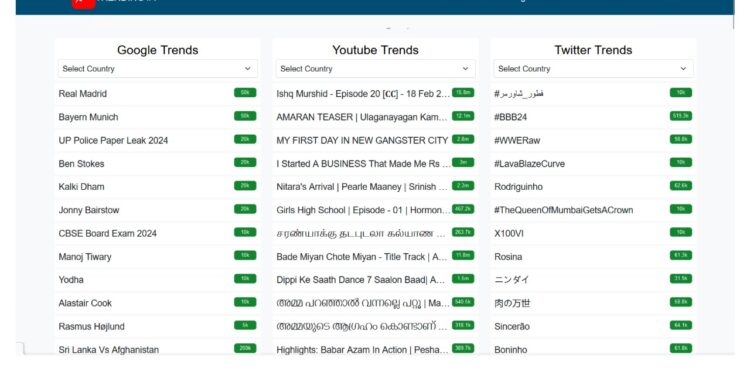Click the Ben Stokes trend
The image size is (750, 375).
pos(81,164)
